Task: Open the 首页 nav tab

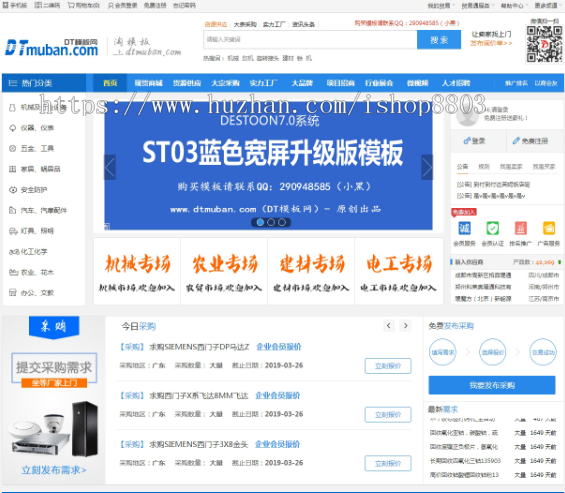Action: click(x=110, y=83)
